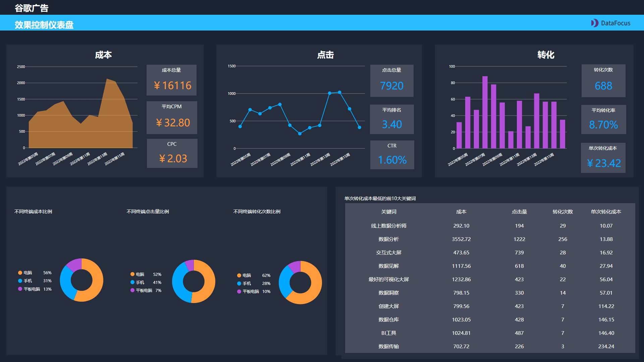Click the 2022年第15周 label under conversion chart

click(544, 159)
